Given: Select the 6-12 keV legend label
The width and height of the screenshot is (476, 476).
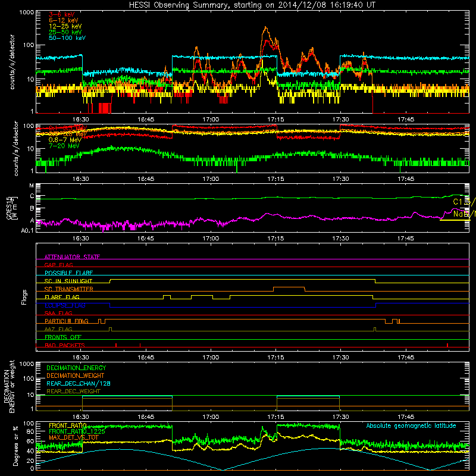Looking at the screenshot, I should pos(64,20).
